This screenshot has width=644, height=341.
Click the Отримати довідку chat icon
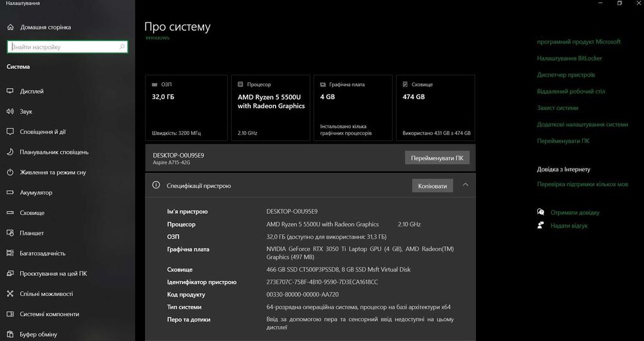(540, 212)
